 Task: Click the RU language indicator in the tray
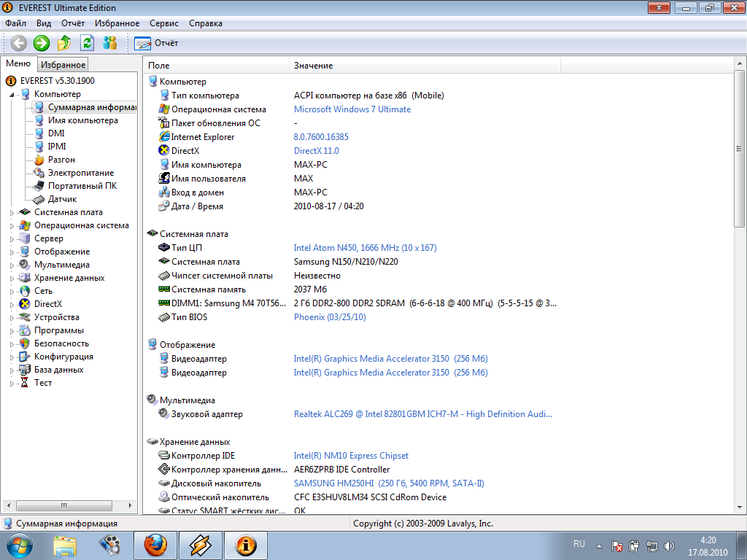pyautogui.click(x=578, y=544)
